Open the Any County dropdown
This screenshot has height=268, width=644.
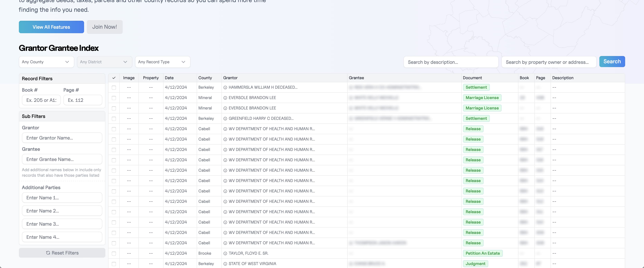click(x=46, y=62)
